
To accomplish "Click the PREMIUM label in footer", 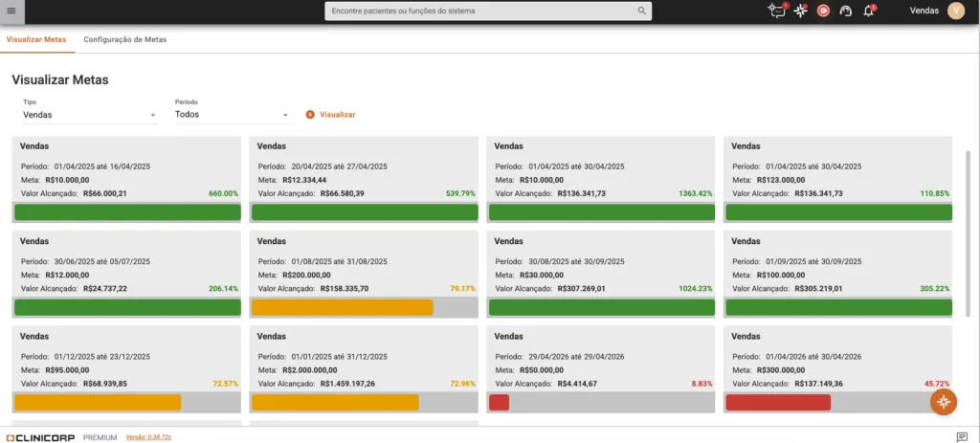I will pyautogui.click(x=100, y=437).
